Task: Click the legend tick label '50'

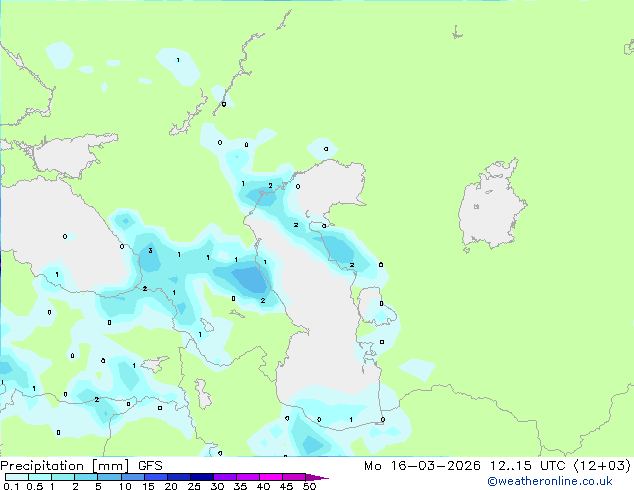Action: tap(310, 486)
